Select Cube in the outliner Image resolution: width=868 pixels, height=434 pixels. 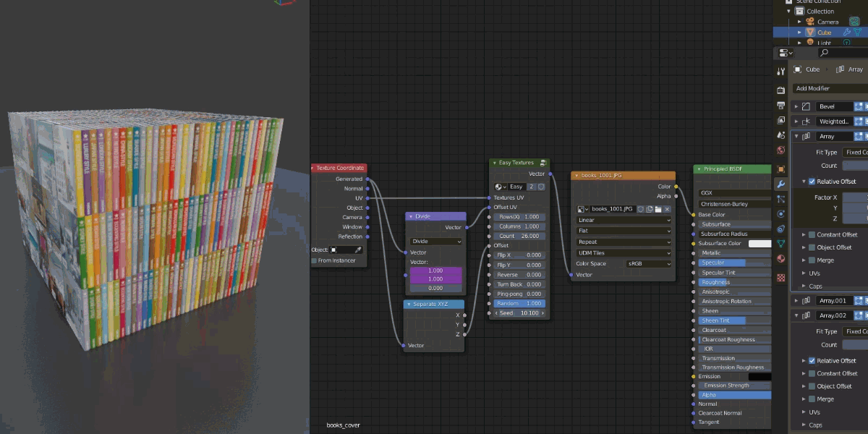click(x=824, y=33)
